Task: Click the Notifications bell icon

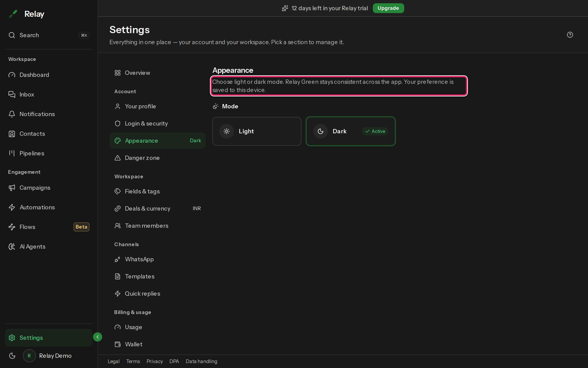Action: pyautogui.click(x=12, y=114)
